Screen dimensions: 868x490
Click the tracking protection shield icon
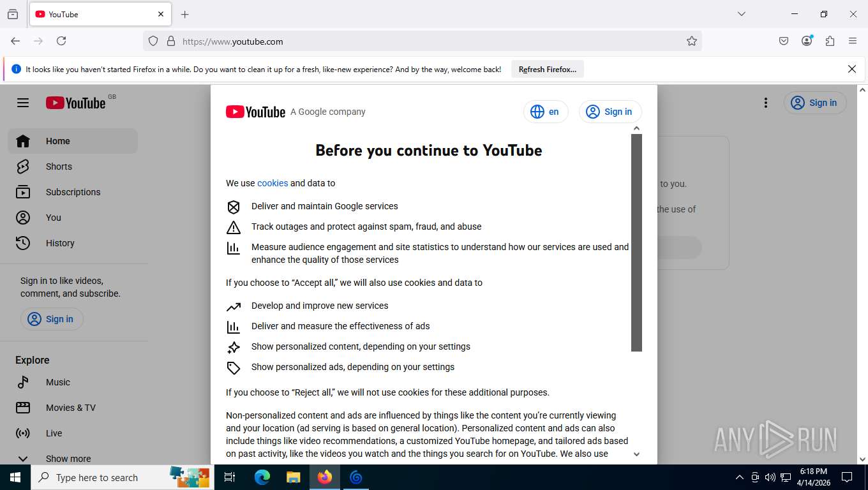coord(153,41)
